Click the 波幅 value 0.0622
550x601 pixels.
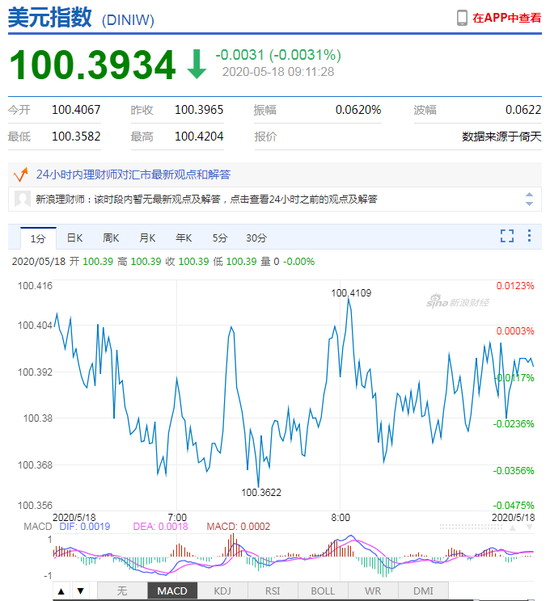(x=523, y=110)
